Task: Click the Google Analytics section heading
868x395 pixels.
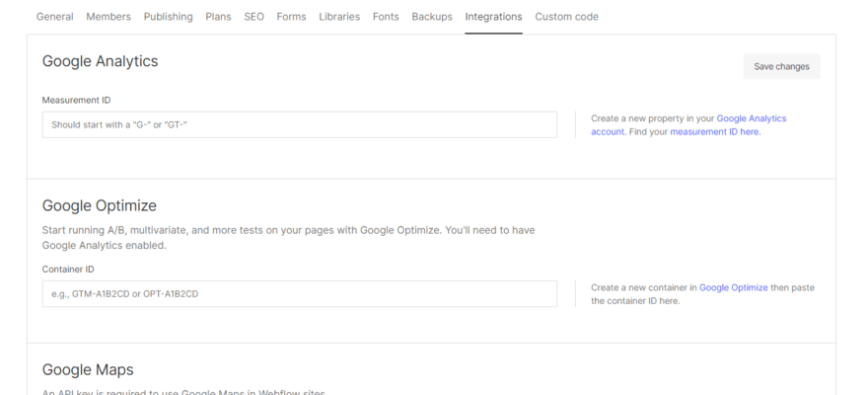Action: (101, 61)
